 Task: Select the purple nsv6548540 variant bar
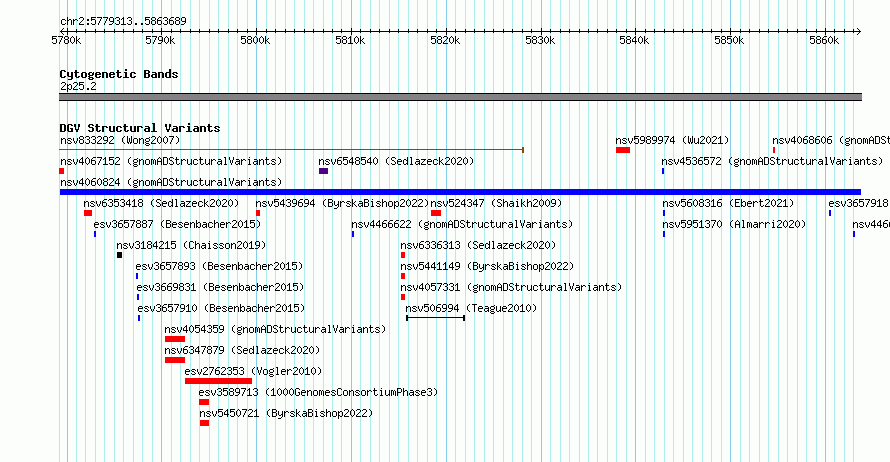324,171
